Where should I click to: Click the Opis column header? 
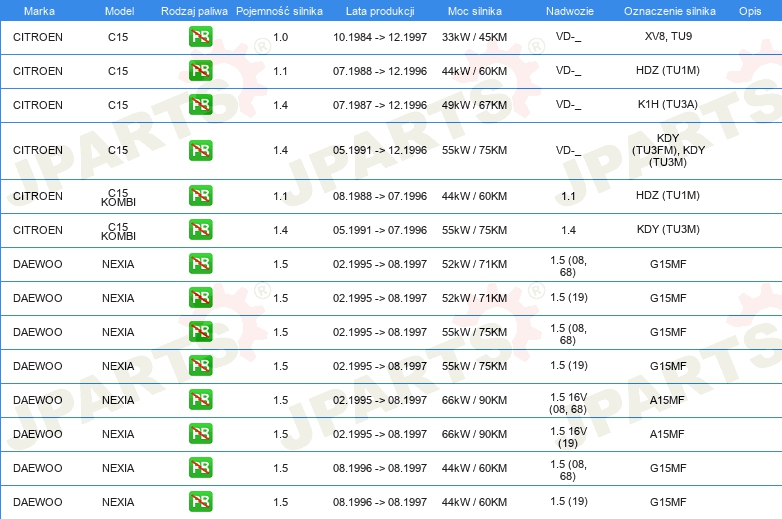click(750, 11)
